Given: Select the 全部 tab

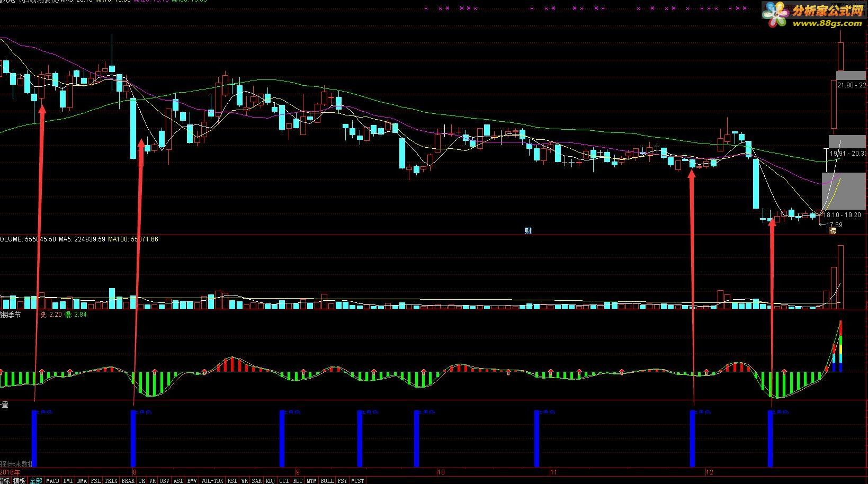Looking at the screenshot, I should click(x=35, y=481).
